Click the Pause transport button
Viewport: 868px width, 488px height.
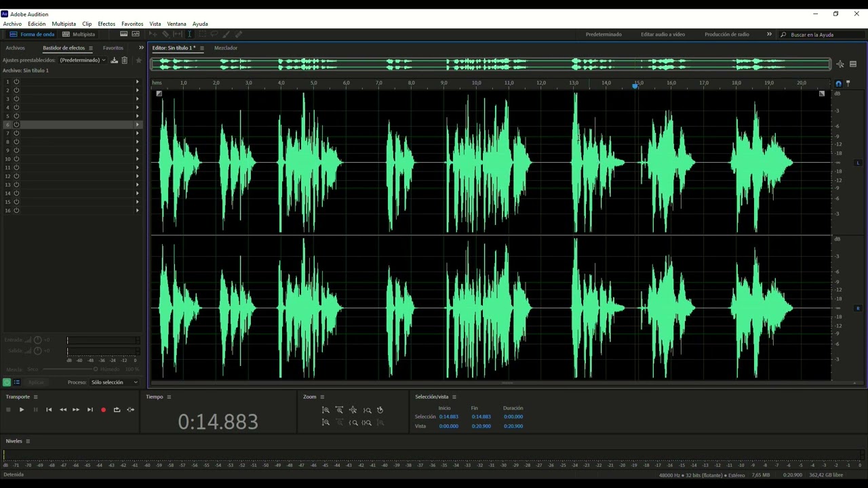coord(35,409)
